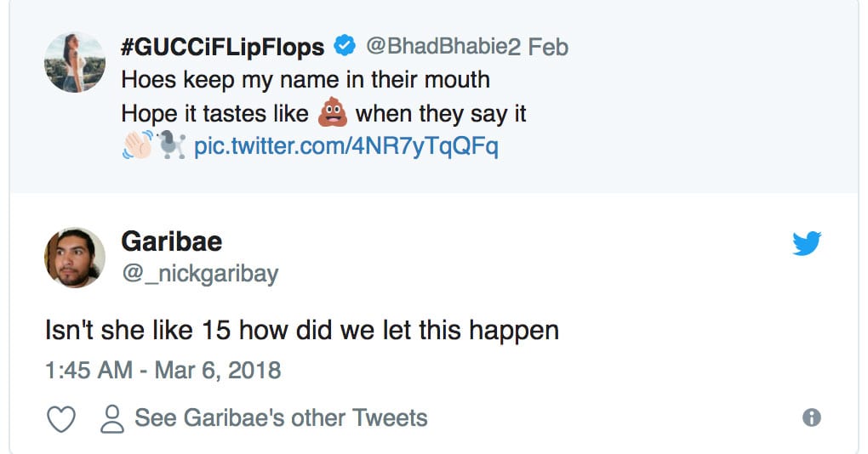
Task: Click the Garibae display name
Action: point(171,241)
